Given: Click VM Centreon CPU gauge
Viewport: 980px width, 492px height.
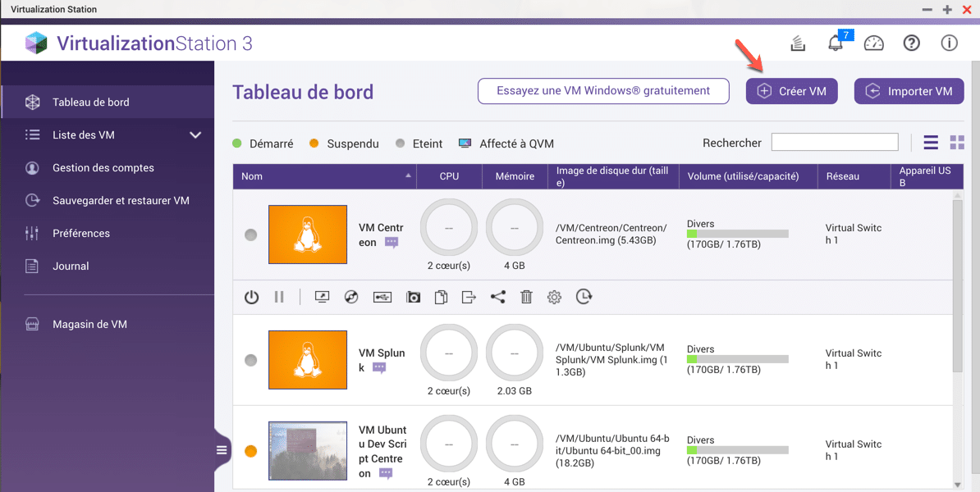Looking at the screenshot, I should click(449, 228).
